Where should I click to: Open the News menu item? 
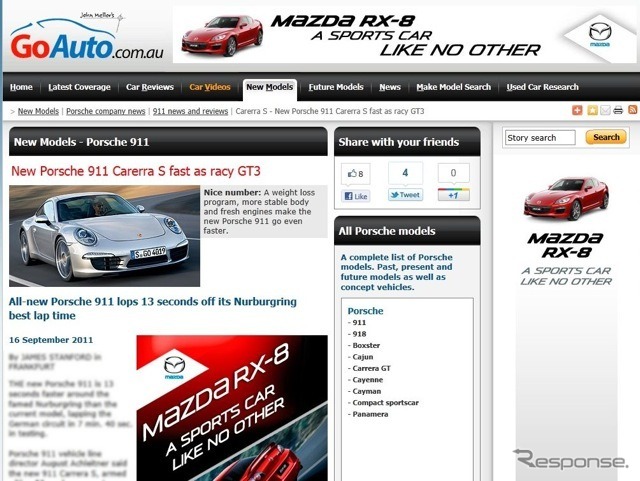pos(390,87)
